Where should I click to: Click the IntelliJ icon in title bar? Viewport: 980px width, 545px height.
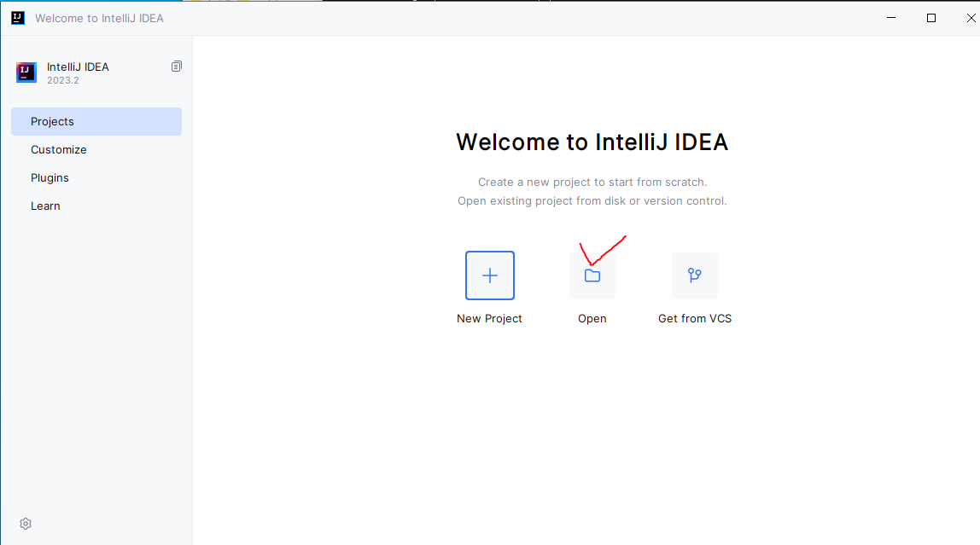coord(18,18)
